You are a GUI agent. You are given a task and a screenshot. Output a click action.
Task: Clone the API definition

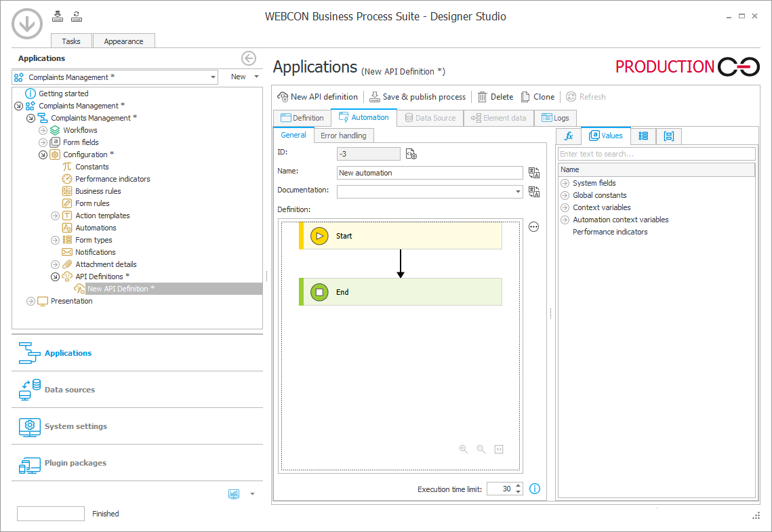(537, 97)
